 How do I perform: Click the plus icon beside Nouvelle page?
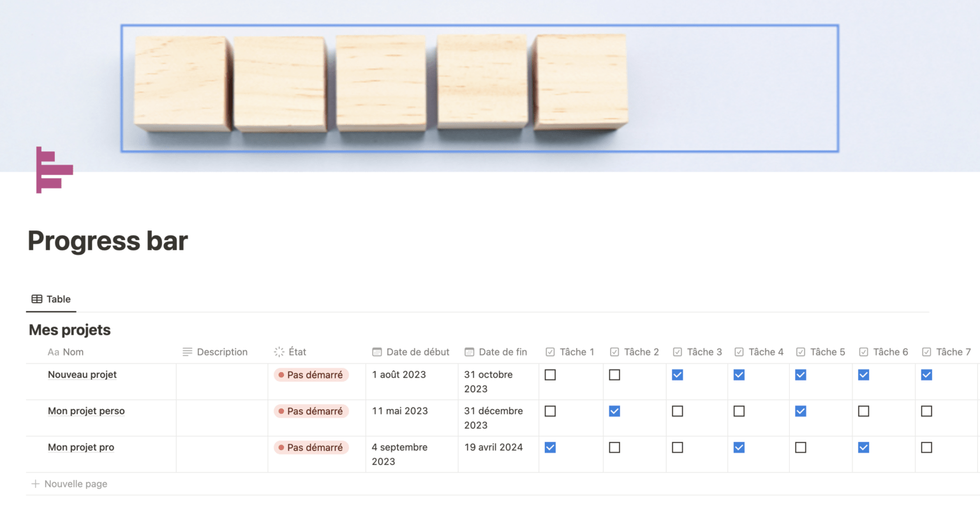pyautogui.click(x=36, y=484)
